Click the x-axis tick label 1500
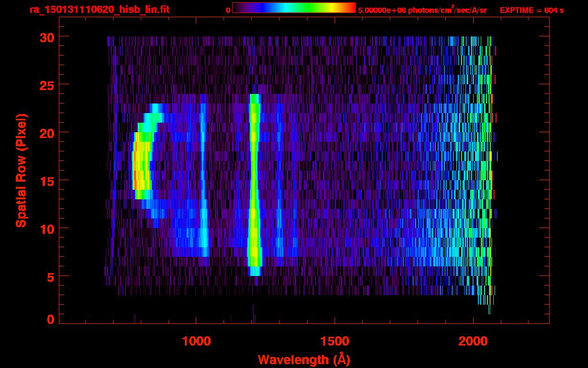Image resolution: width=588 pixels, height=368 pixels. [x=335, y=341]
